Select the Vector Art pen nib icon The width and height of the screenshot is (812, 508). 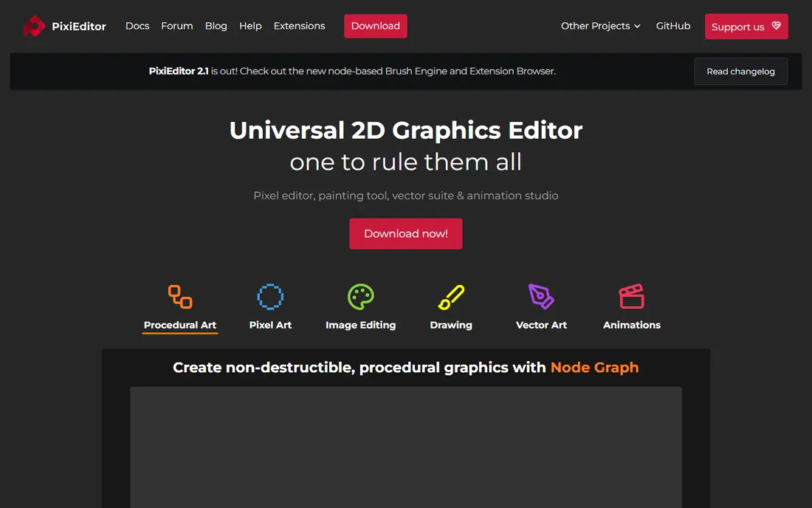coord(541,297)
